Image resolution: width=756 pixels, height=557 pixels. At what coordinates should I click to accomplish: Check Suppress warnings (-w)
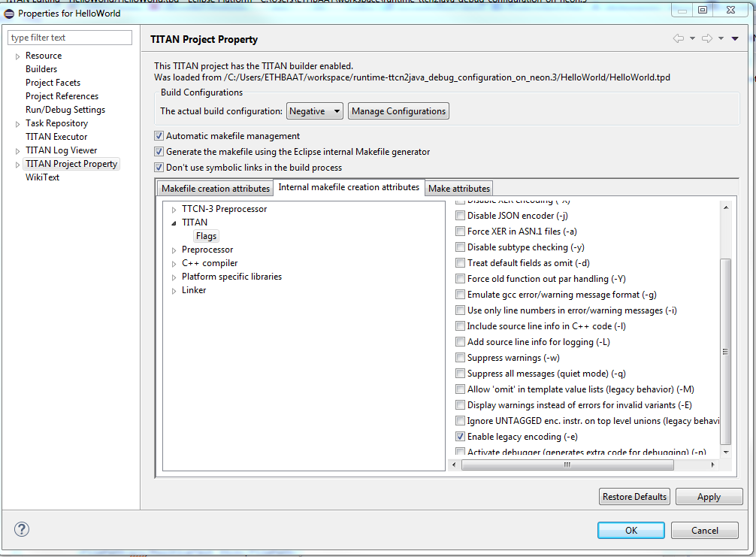tap(461, 358)
